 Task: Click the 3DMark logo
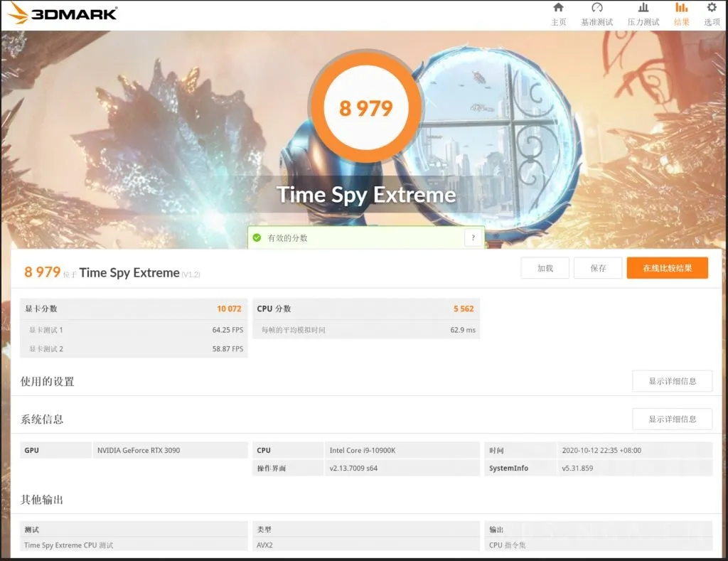pyautogui.click(x=63, y=13)
